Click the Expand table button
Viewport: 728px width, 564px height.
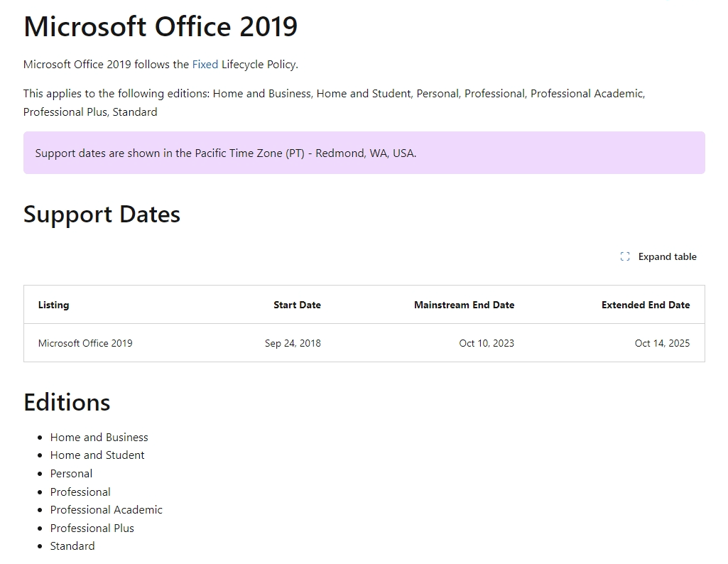[x=658, y=256]
